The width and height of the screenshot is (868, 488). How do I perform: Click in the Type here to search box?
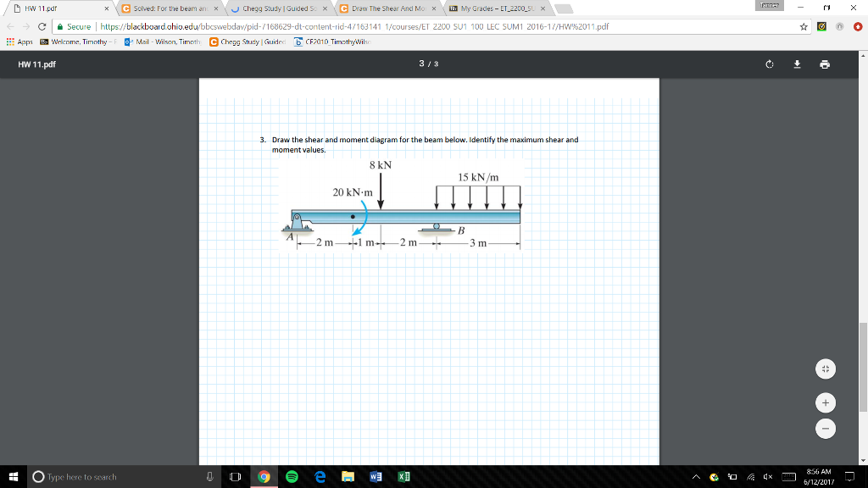93,476
